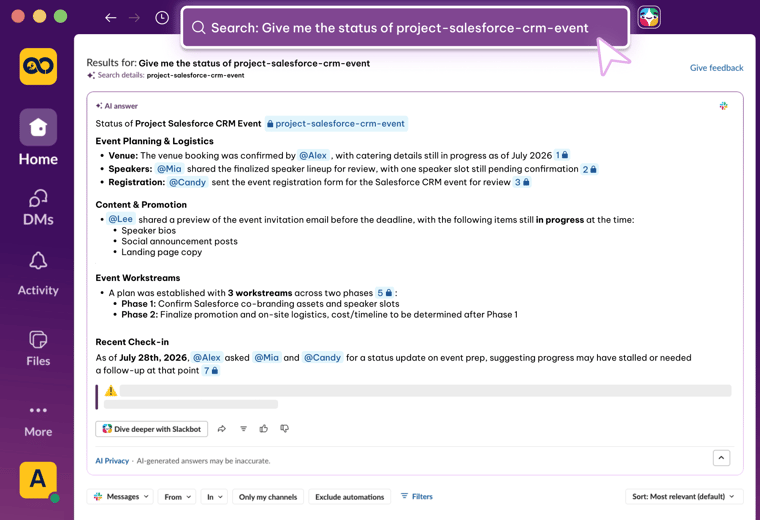Screen dimensions: 760x520
Task: Click the Slack logo in AI answer corner
Action: pos(723,106)
